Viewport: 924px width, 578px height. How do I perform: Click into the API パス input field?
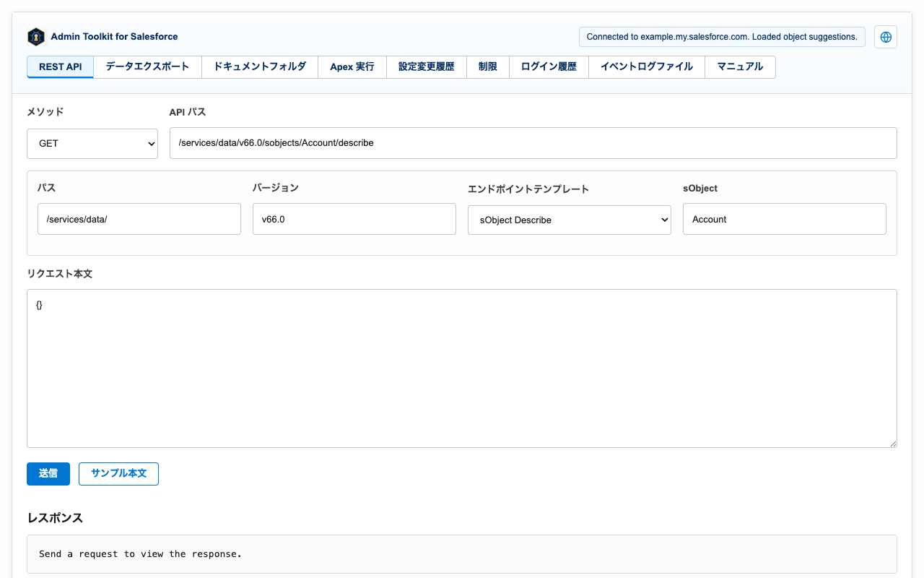pos(533,143)
